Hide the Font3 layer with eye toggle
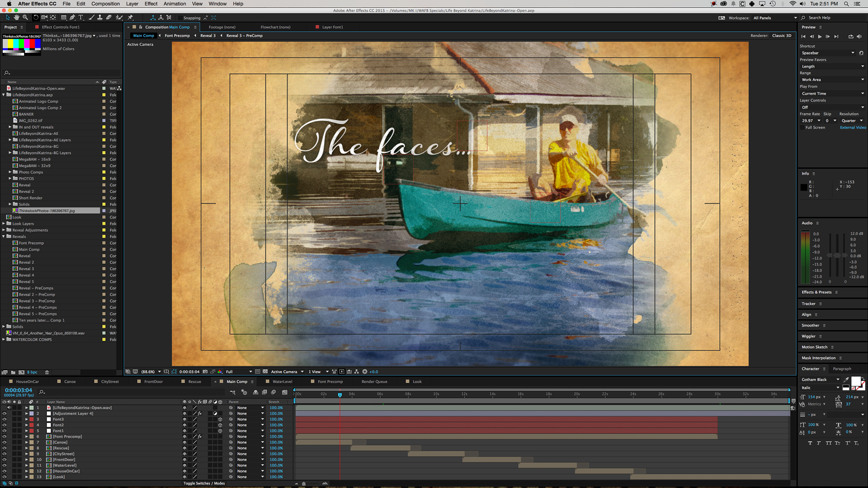868x488 pixels. [x=5, y=419]
